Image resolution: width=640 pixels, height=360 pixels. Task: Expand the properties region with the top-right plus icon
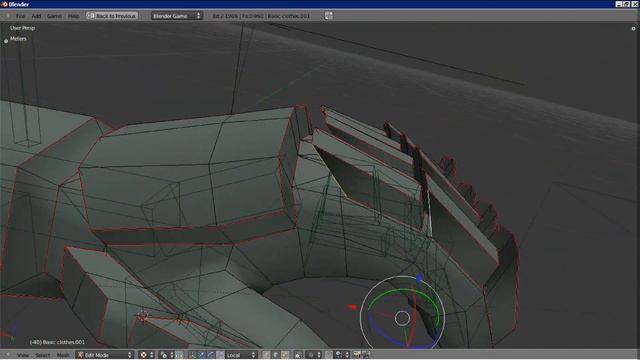tap(633, 29)
